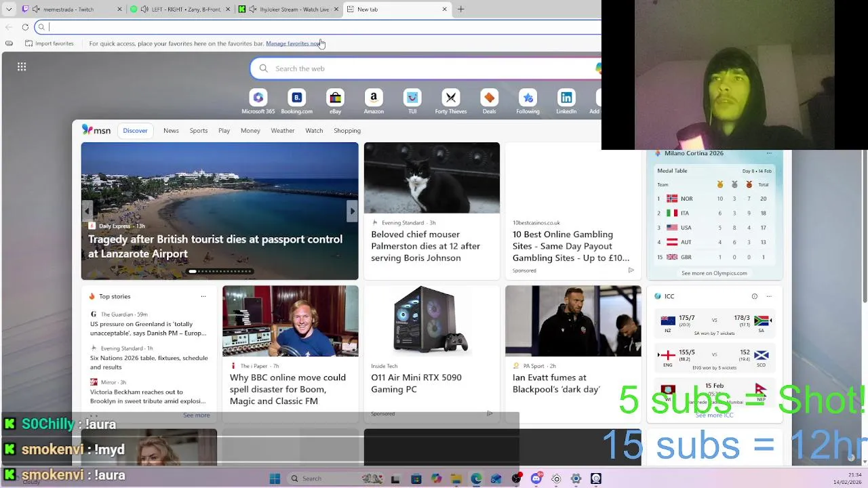Click the Windows Start button

[x=275, y=479]
